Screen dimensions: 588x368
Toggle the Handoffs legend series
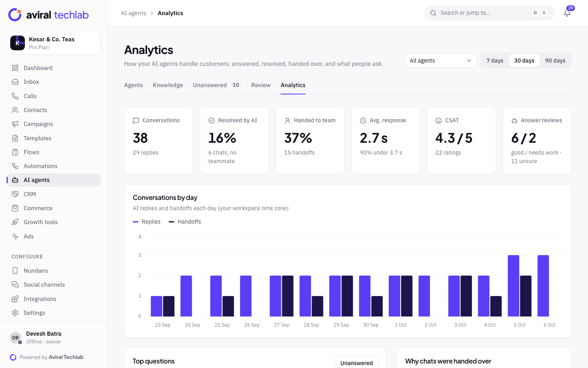point(185,222)
